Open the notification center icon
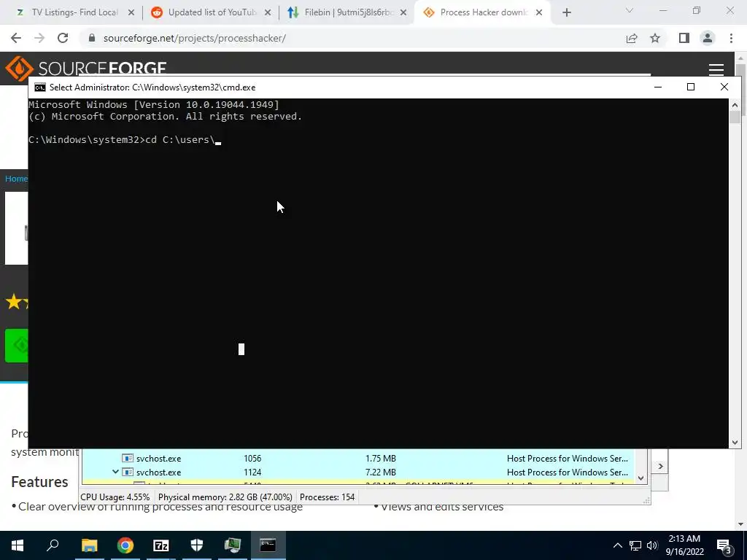This screenshot has height=560, width=747. coord(724,546)
